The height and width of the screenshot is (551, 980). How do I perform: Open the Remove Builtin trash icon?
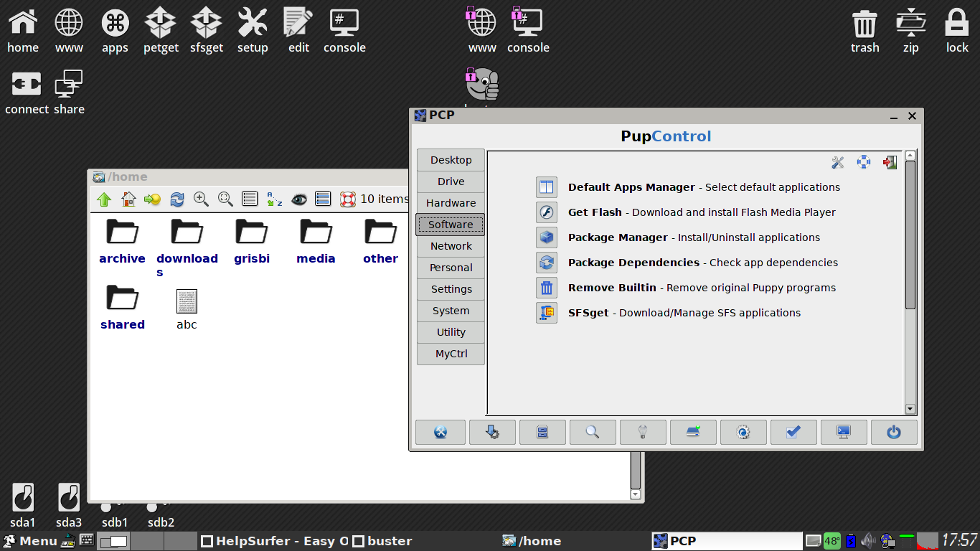point(547,288)
